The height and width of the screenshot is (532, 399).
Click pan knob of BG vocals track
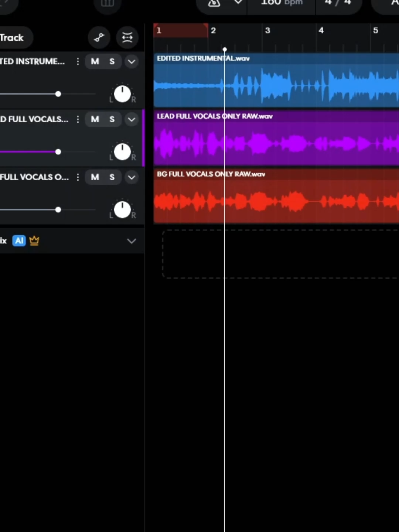[122, 209]
